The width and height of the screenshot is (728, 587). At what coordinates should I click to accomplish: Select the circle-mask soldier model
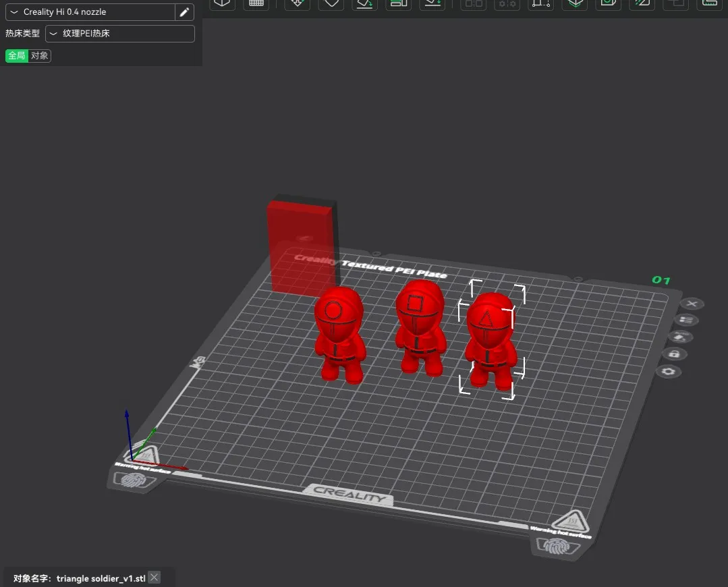pyautogui.click(x=339, y=335)
